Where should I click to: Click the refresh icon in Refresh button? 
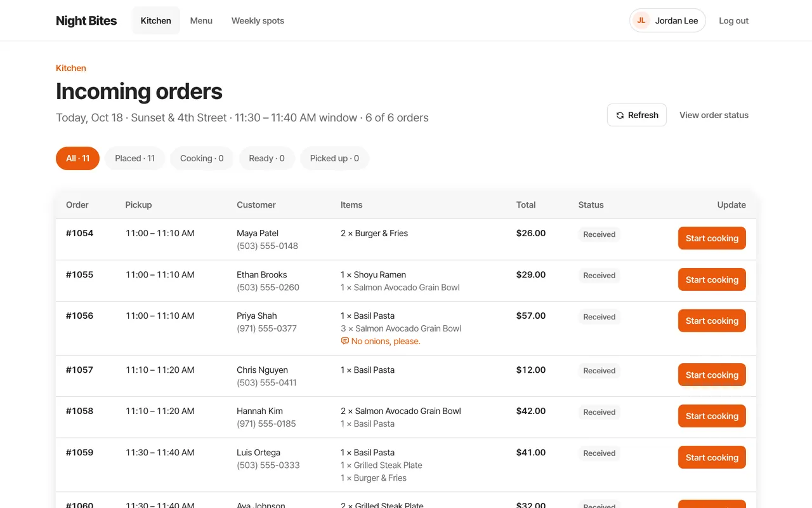tap(620, 115)
